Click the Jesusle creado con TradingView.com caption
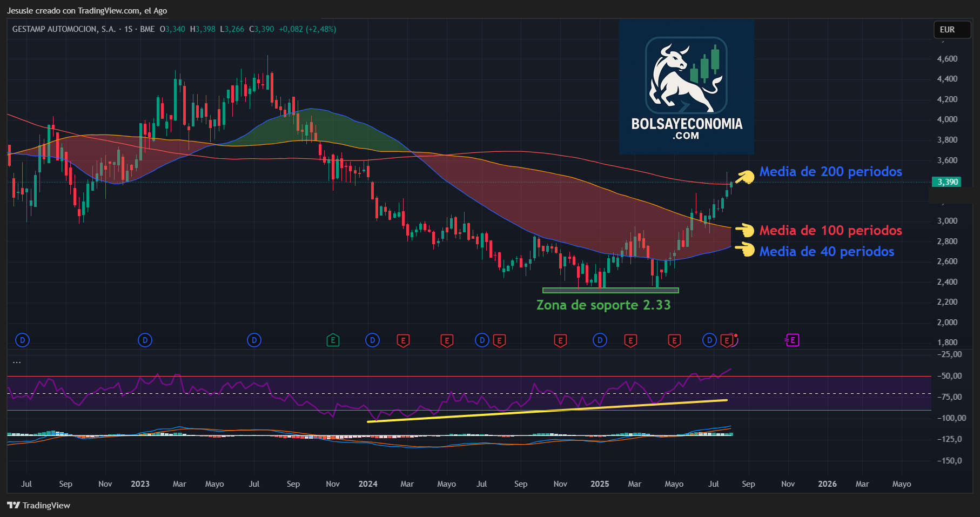The width and height of the screenshot is (980, 517). 87,11
